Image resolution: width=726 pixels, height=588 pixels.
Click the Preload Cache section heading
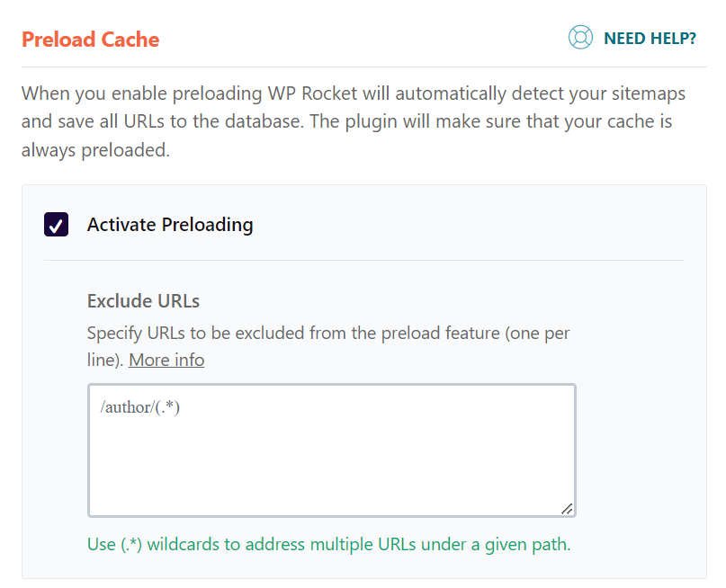[x=90, y=40]
